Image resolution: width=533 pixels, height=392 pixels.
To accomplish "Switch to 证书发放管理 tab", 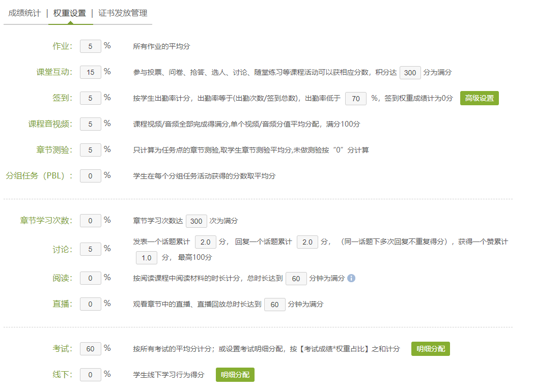I will [x=123, y=13].
